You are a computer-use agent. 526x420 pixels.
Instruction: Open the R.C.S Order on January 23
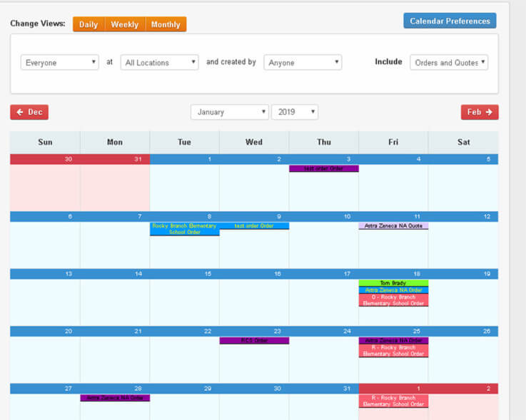pos(254,341)
